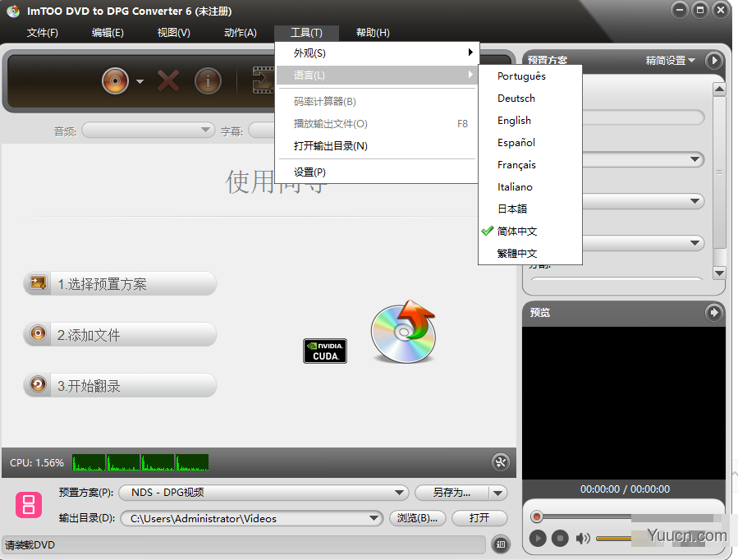This screenshot has width=738, height=560.
Task: Click the 打开 button
Action: pos(479,518)
